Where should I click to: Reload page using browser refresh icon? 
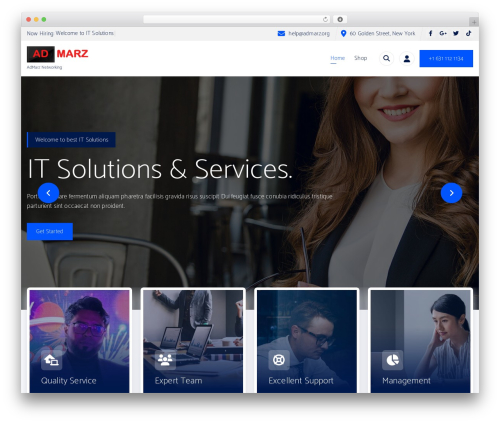coord(325,19)
